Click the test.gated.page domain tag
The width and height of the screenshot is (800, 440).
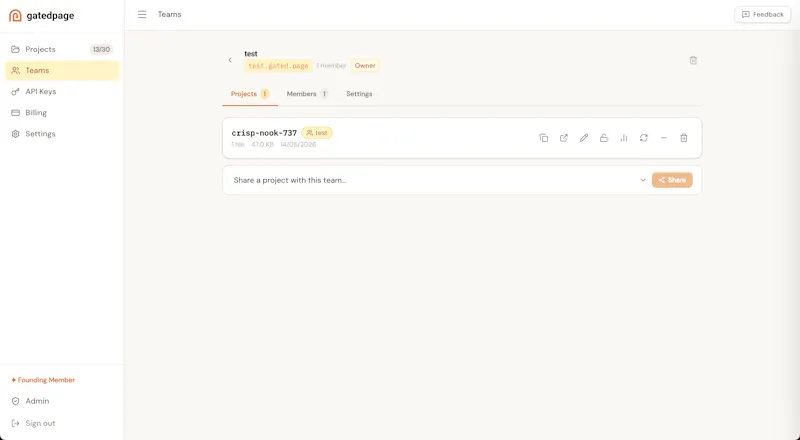[278, 66]
